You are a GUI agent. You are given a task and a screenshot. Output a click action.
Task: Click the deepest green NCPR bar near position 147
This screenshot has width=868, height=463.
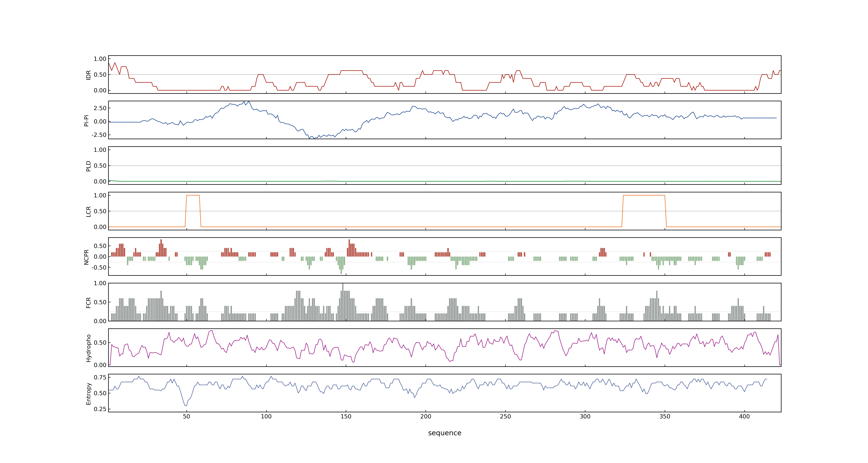click(341, 265)
